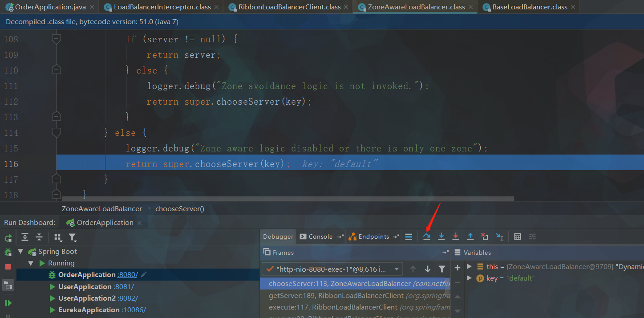Toggle fold marker at line 113
The image size is (644, 318).
[56, 117]
